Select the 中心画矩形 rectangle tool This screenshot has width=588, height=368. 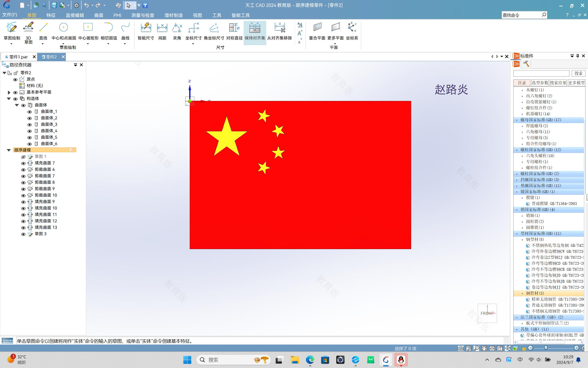coord(88,31)
